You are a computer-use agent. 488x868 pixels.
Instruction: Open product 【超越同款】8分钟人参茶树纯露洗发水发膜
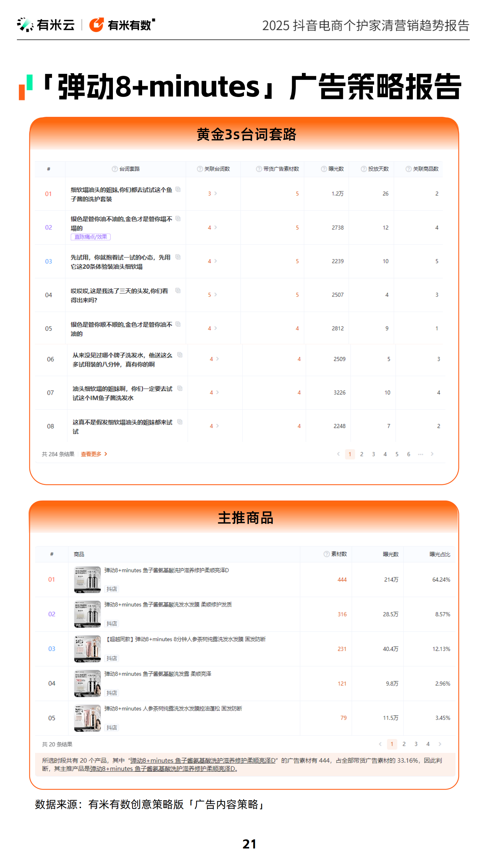click(x=185, y=640)
